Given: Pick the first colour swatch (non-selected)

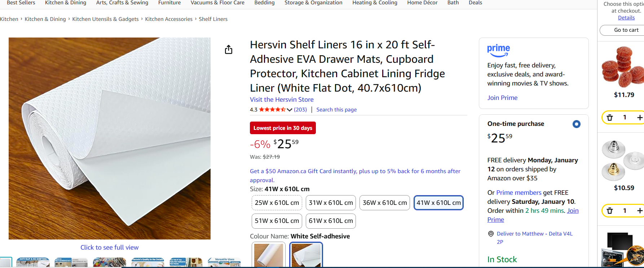Looking at the screenshot, I should coord(269,255).
